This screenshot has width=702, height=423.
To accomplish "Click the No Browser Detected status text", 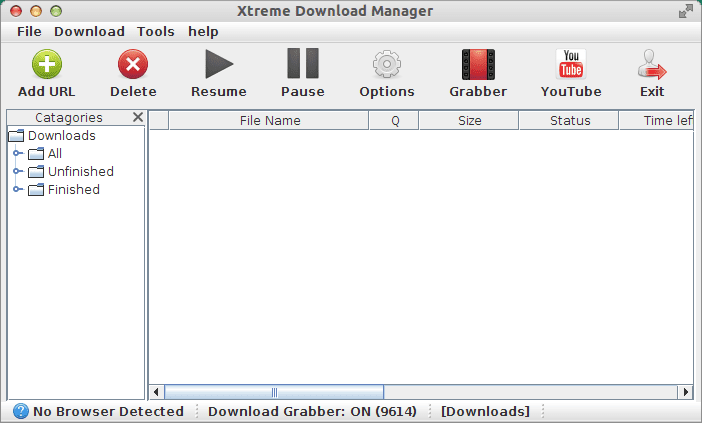I will [x=108, y=411].
